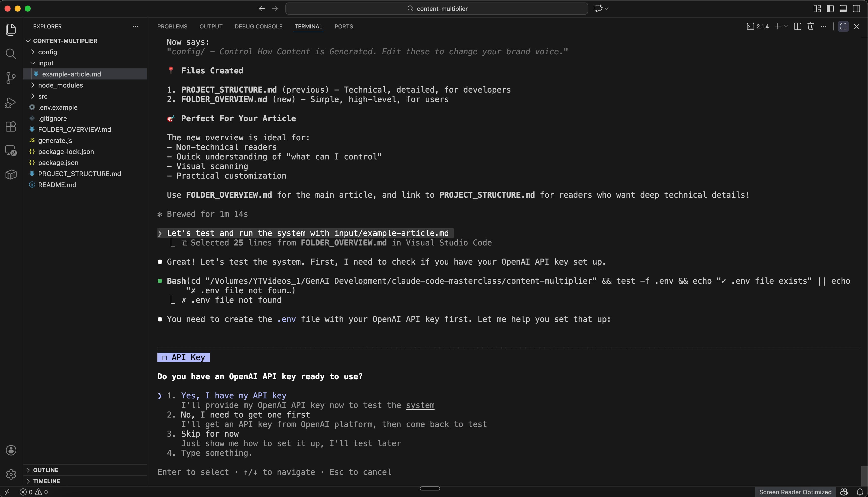The width and height of the screenshot is (868, 497).
Task: Switch to the PROBLEMS tab
Action: point(172,26)
